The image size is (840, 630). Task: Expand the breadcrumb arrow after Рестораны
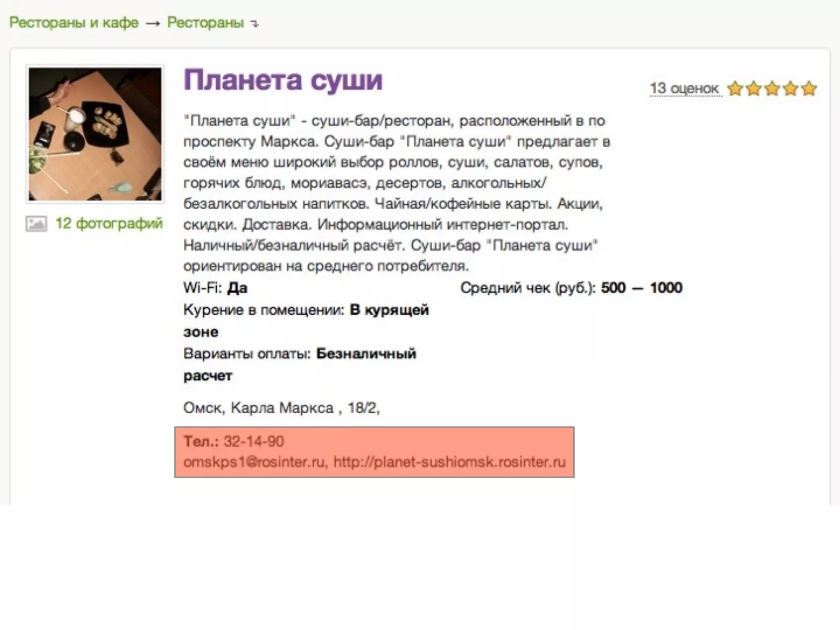point(255,24)
